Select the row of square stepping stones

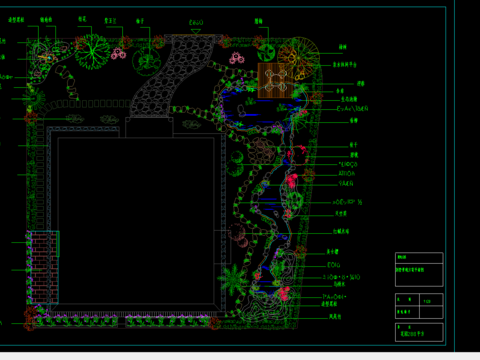(x=90, y=104)
